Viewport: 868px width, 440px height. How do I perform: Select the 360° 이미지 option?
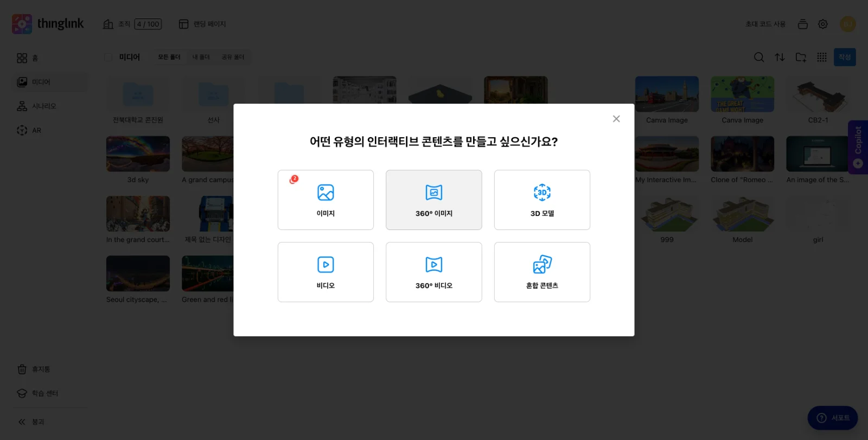[x=434, y=200]
